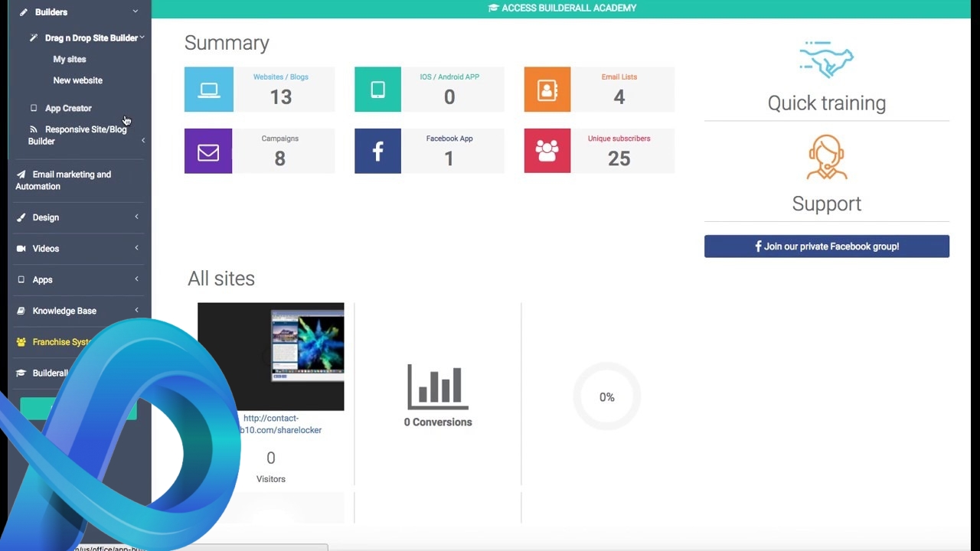Click the Visitors label under the site
The image size is (980, 551).
click(271, 479)
